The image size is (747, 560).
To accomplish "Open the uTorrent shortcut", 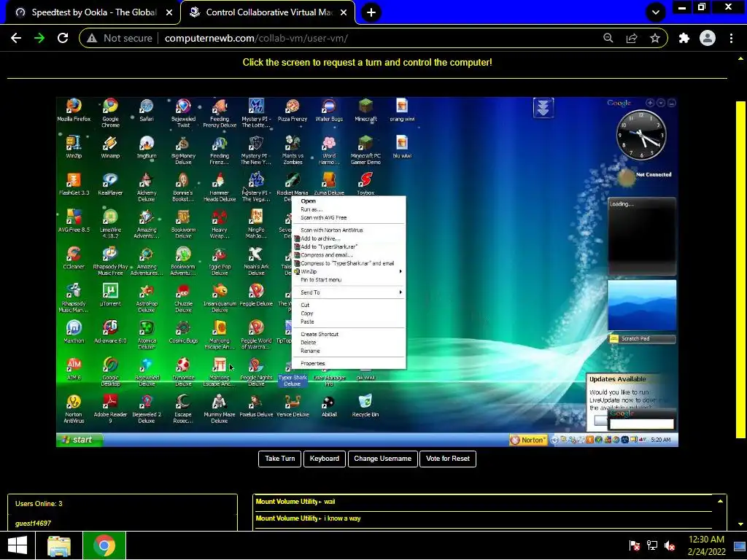I will (x=111, y=295).
